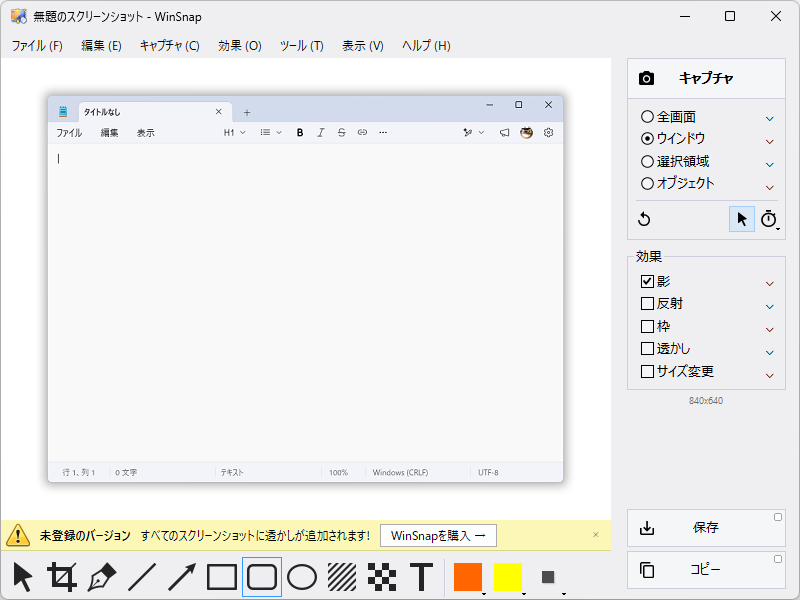Image resolution: width=800 pixels, height=600 pixels.
Task: Select the Text tool
Action: 421,577
